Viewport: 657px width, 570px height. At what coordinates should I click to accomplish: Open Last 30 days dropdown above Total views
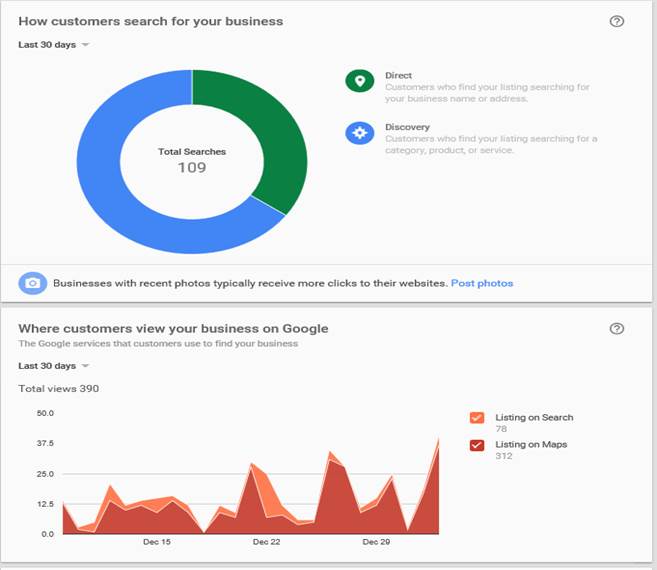pyautogui.click(x=54, y=366)
